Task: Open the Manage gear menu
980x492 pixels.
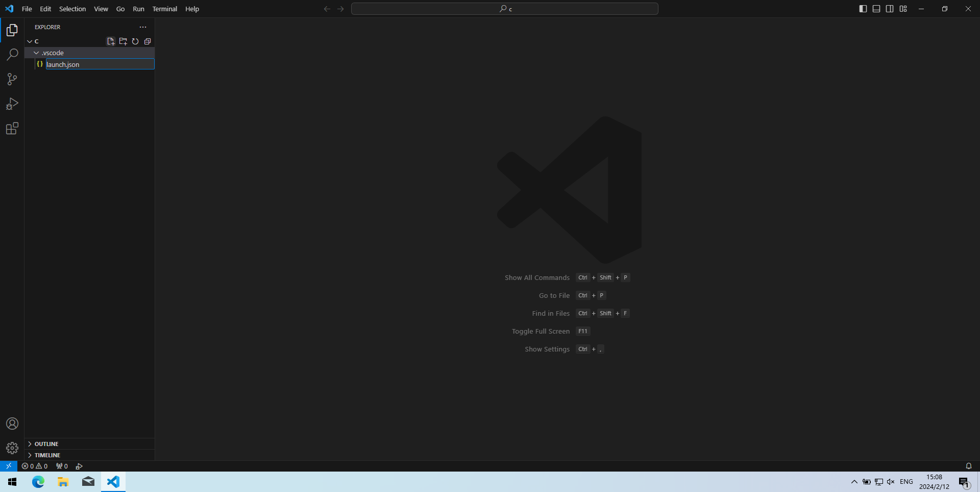Action: point(12,448)
